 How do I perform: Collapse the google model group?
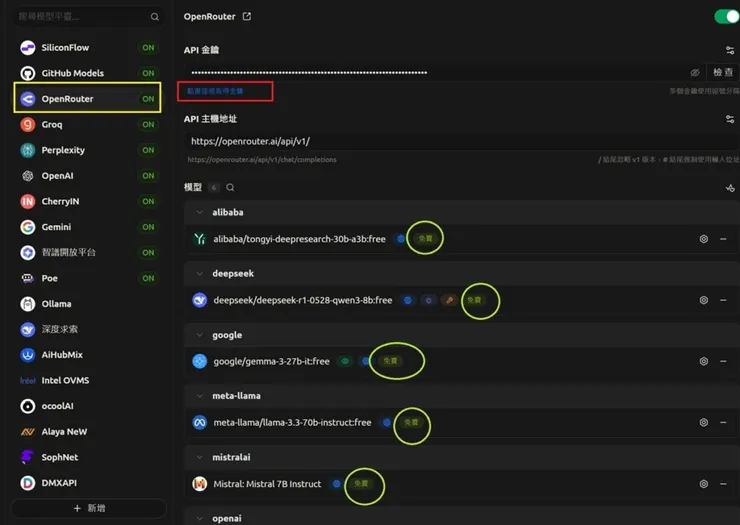[x=200, y=335]
